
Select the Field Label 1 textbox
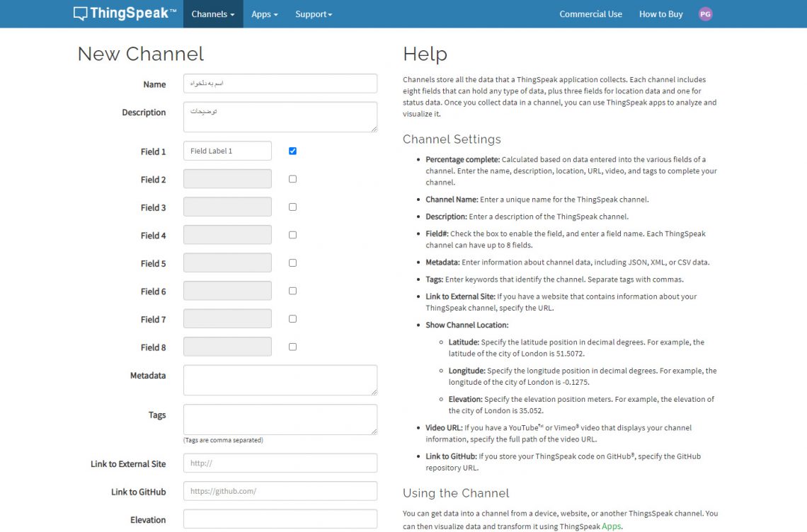coord(227,151)
